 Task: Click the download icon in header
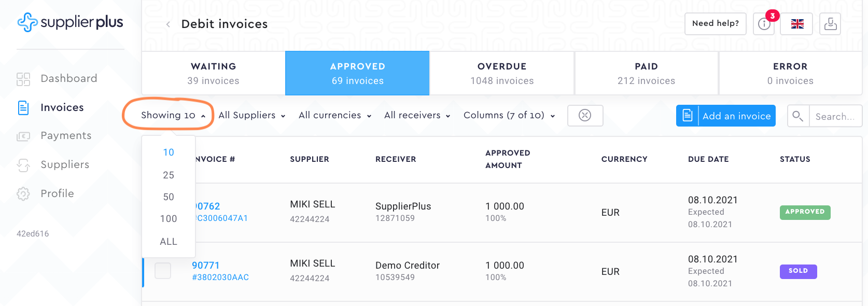coord(830,24)
